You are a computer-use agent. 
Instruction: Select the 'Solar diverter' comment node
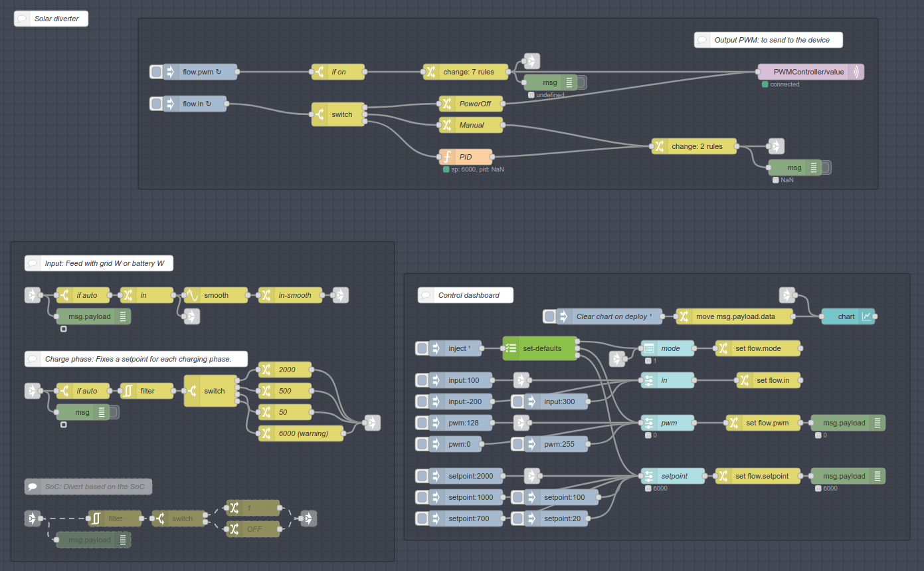click(x=51, y=19)
